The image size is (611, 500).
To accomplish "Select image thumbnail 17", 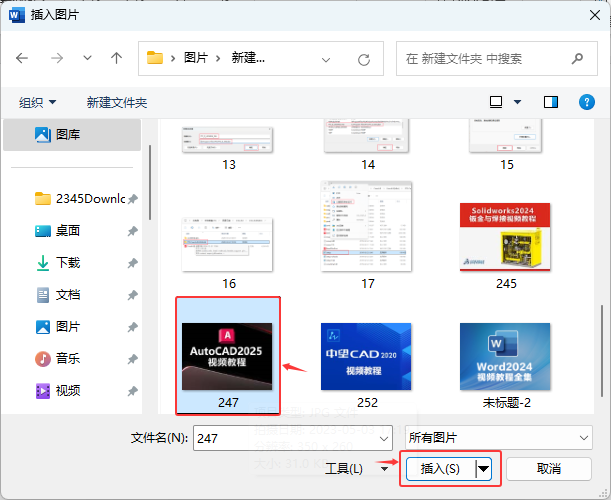I will click(366, 226).
